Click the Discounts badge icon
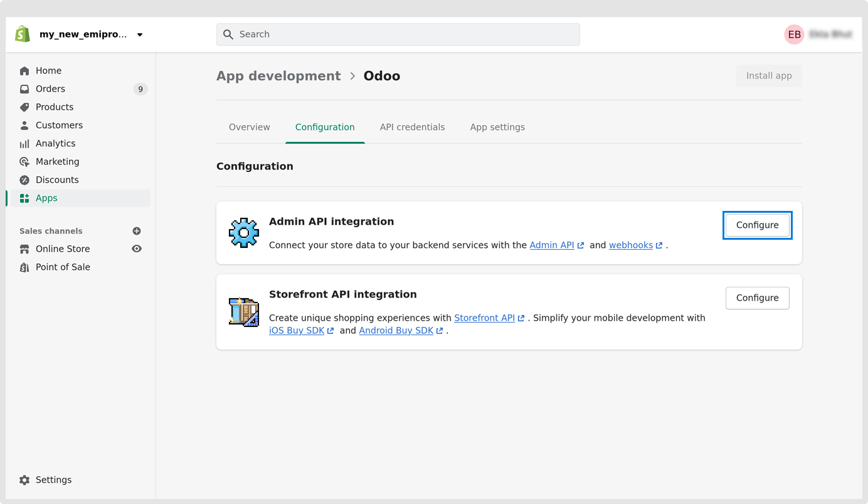Screen dimensions: 868x504 pyautogui.click(x=24, y=180)
